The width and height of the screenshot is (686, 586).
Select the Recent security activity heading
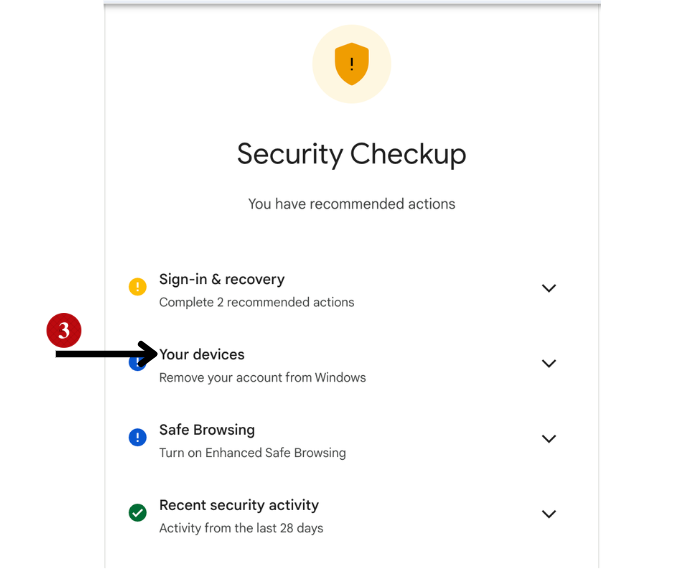[x=238, y=505]
